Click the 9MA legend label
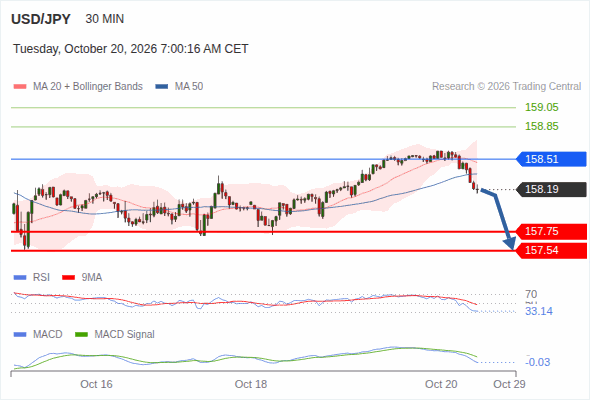 pos(92,277)
